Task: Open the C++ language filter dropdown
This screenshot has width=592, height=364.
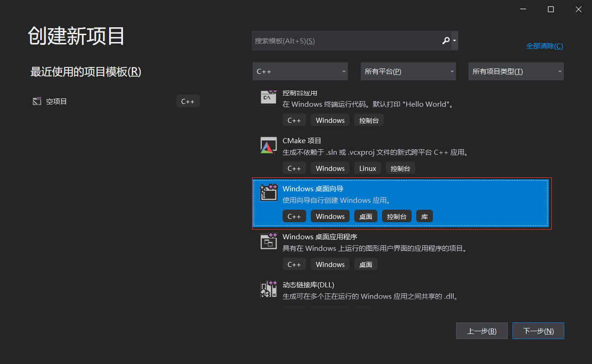Action: tap(300, 71)
